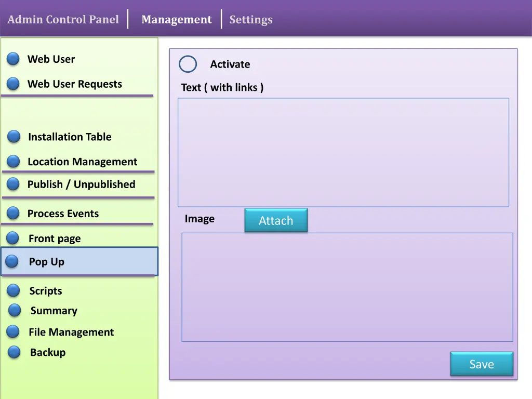Enable the Activate radio button
This screenshot has width=532, height=399.
coord(188,64)
